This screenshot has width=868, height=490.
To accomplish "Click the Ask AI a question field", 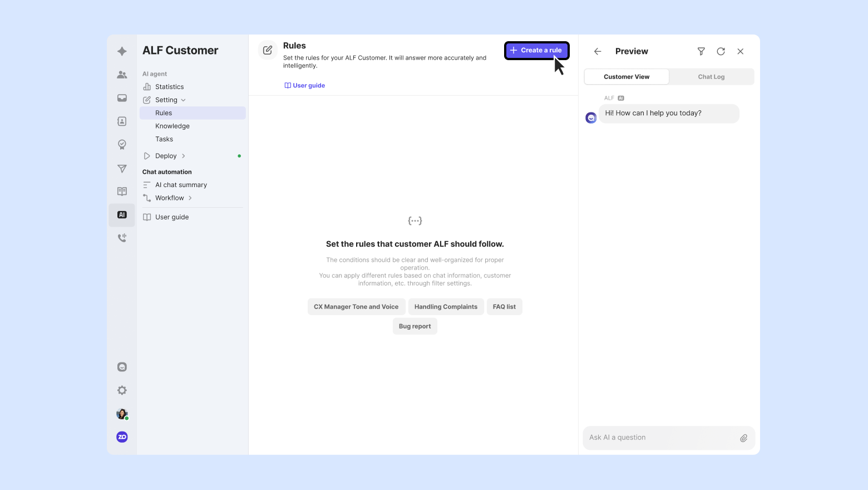I will point(659,438).
